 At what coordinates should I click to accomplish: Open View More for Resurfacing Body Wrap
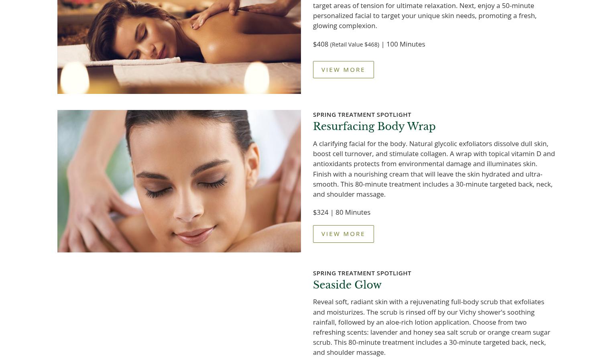(343, 234)
